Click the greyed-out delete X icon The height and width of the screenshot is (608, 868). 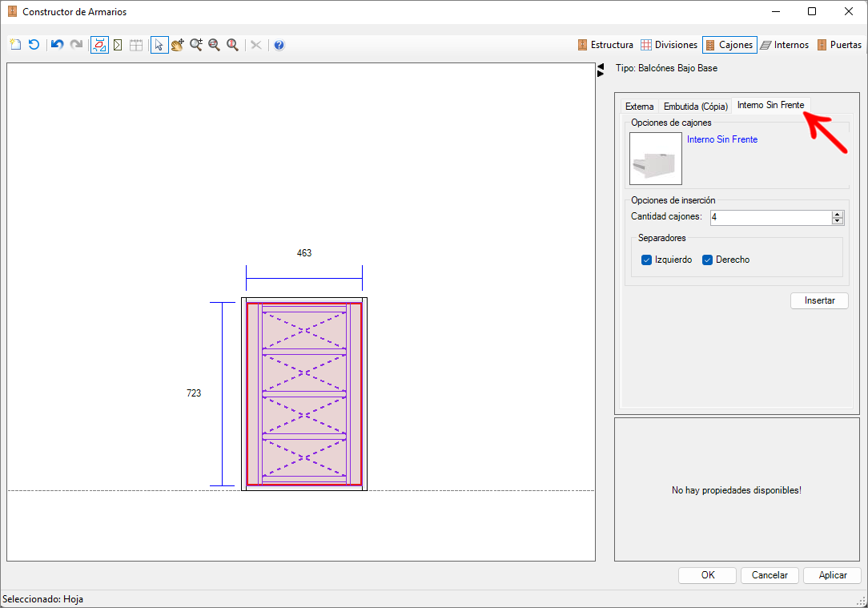pos(255,45)
